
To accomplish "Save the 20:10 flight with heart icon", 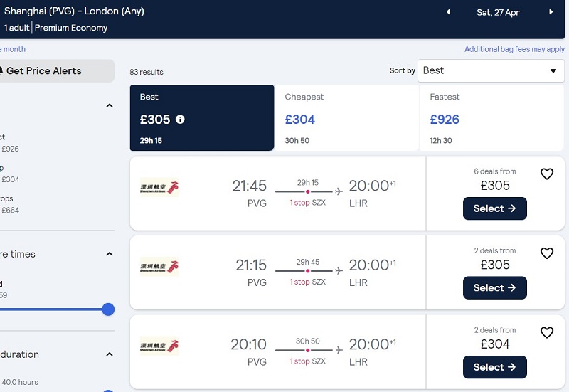I will (547, 332).
